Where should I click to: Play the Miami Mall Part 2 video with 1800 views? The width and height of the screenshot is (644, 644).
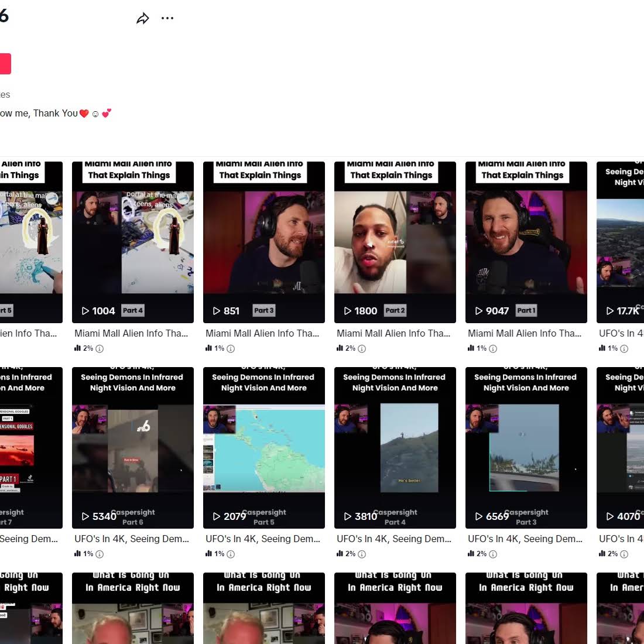[x=395, y=242]
